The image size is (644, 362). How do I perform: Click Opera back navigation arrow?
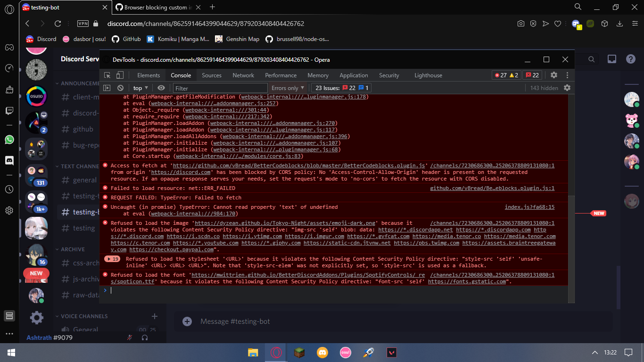pos(27,24)
